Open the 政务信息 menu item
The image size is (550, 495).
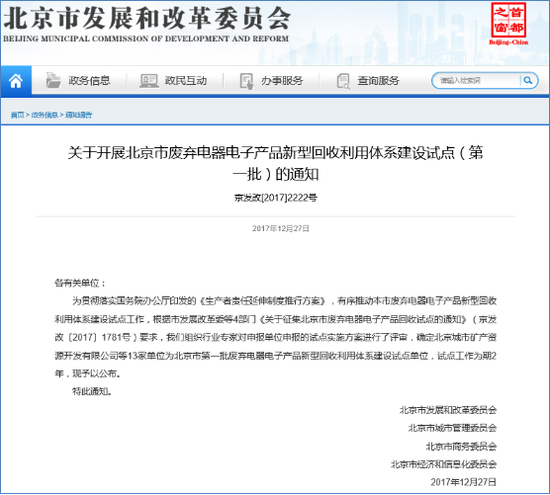89,81
